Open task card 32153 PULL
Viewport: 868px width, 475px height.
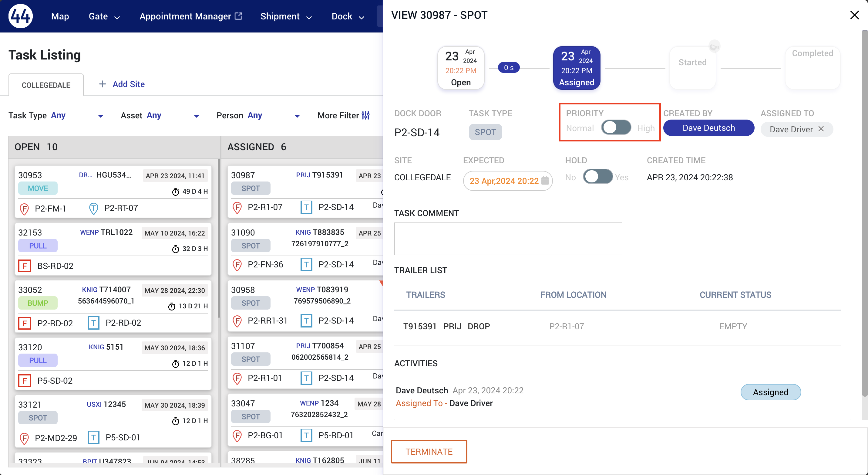113,249
